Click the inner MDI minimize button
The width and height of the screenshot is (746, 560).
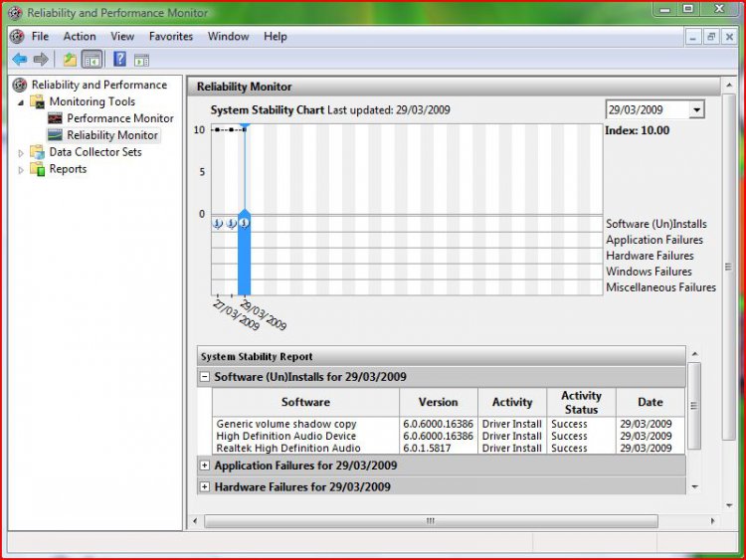(x=692, y=37)
